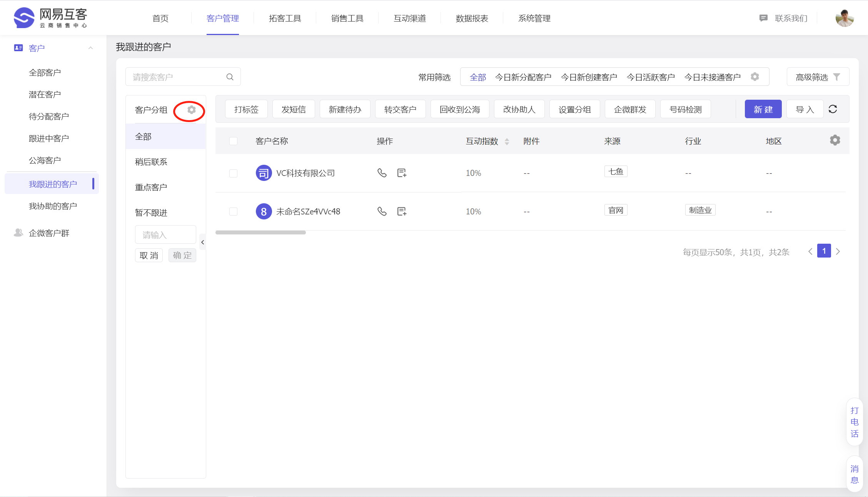Switch to 数据报表 menu tab
The height and width of the screenshot is (497, 868).
click(x=472, y=18)
